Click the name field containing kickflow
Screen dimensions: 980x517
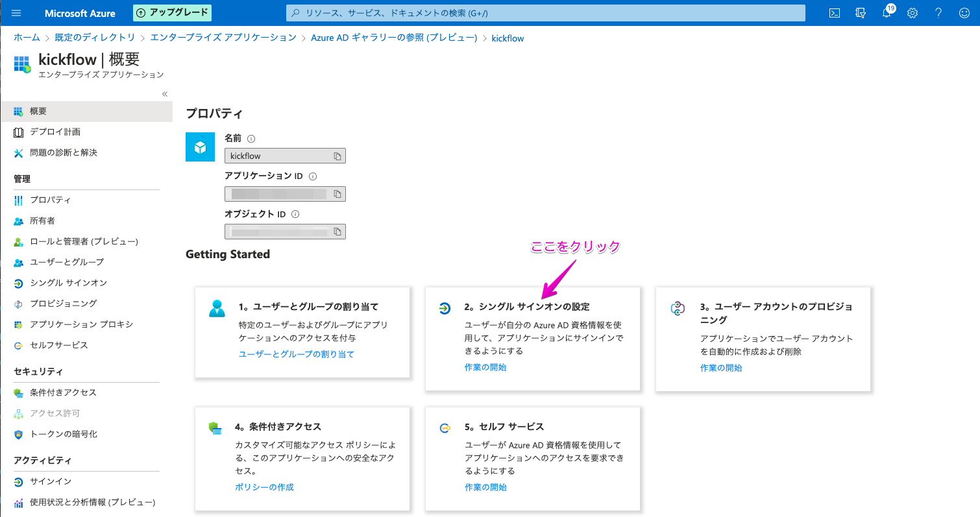pos(285,156)
